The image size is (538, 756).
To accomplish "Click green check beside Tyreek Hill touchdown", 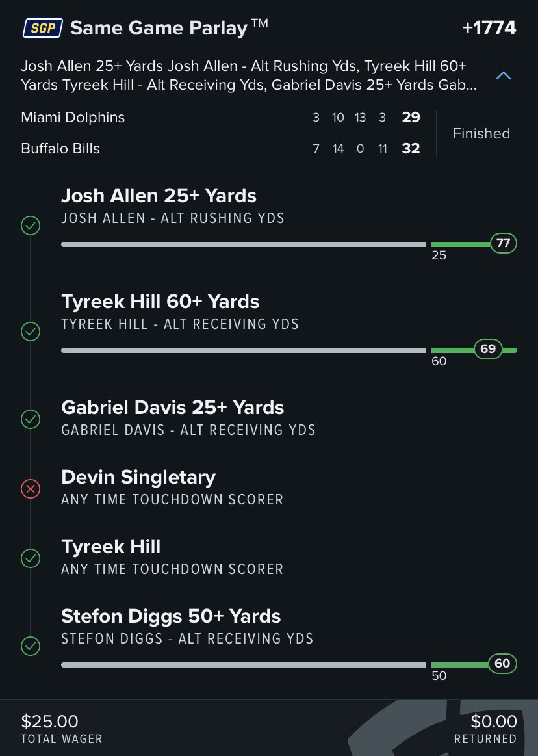I will (x=31, y=558).
